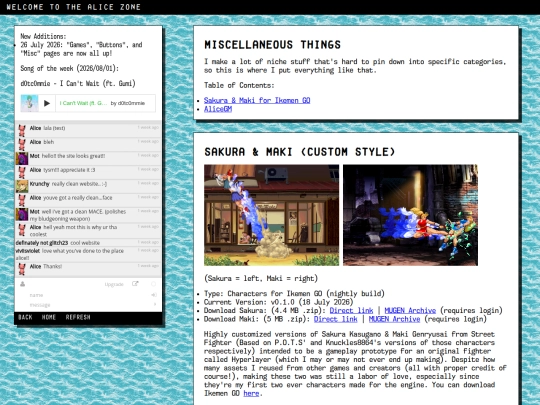Click Krunchy's avatar in the chat

[22, 186]
